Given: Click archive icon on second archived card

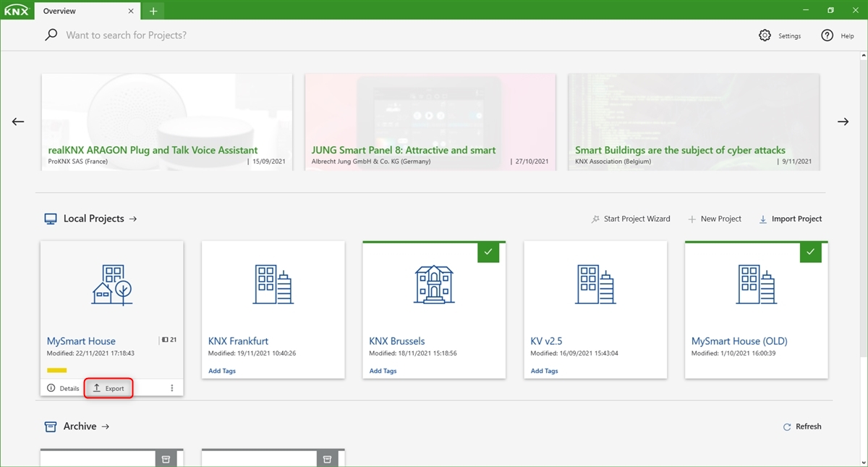Looking at the screenshot, I should tap(327, 458).
